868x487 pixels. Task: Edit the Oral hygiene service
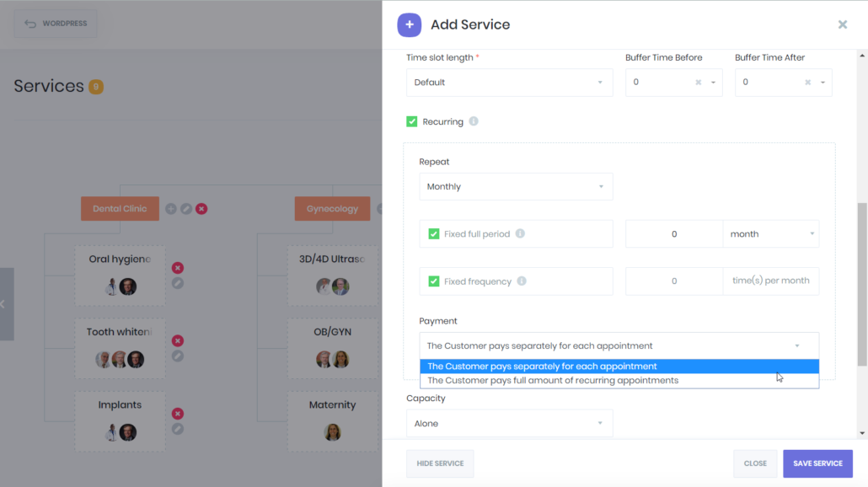[177, 283]
